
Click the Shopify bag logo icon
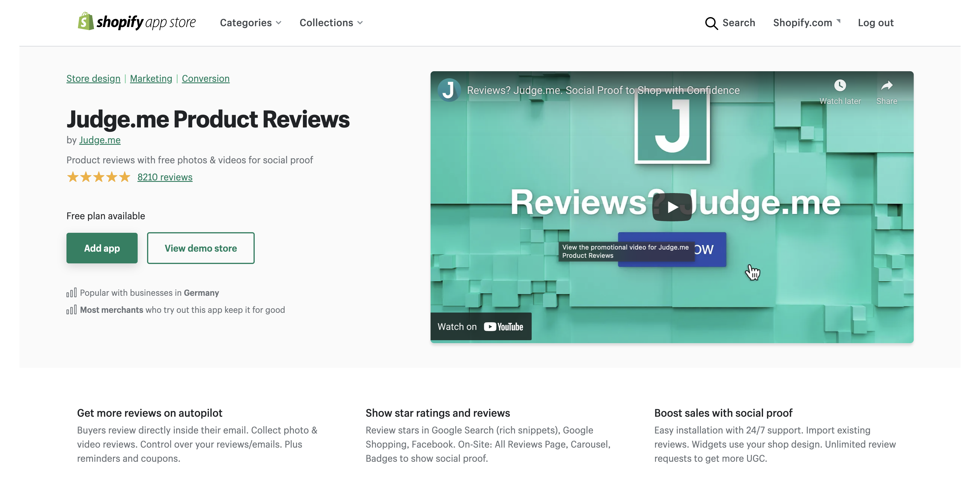coord(86,21)
